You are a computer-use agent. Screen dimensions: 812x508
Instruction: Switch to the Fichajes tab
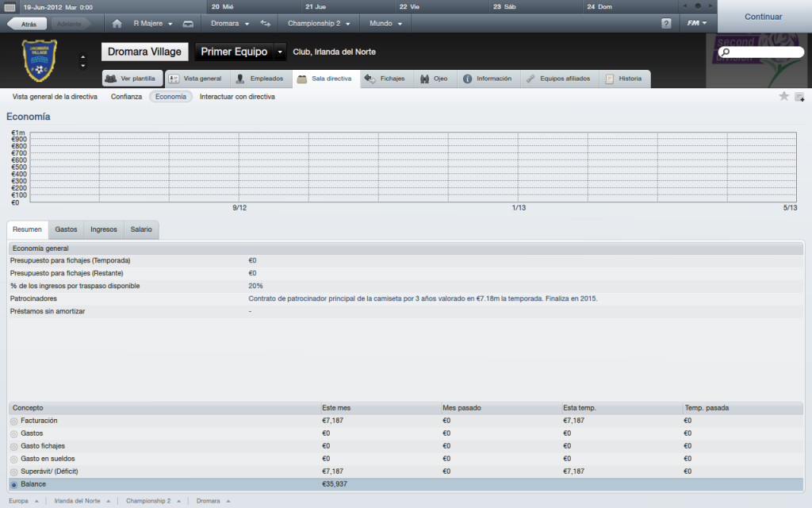click(x=385, y=79)
